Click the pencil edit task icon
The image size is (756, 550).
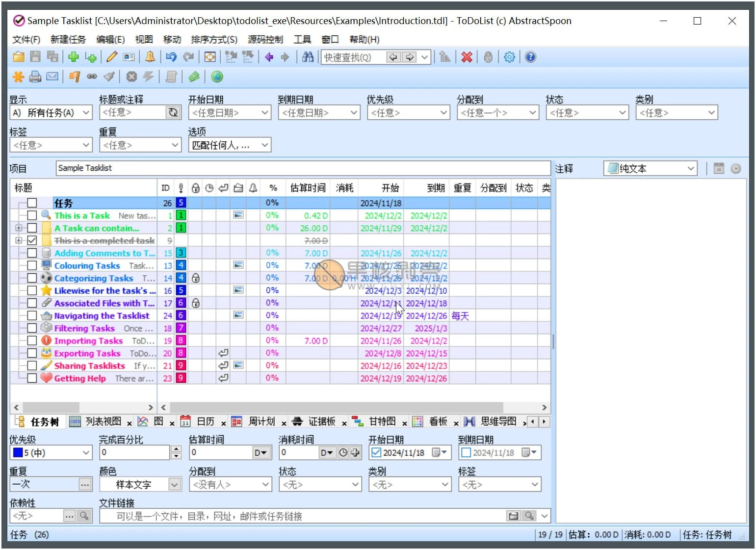click(x=112, y=57)
